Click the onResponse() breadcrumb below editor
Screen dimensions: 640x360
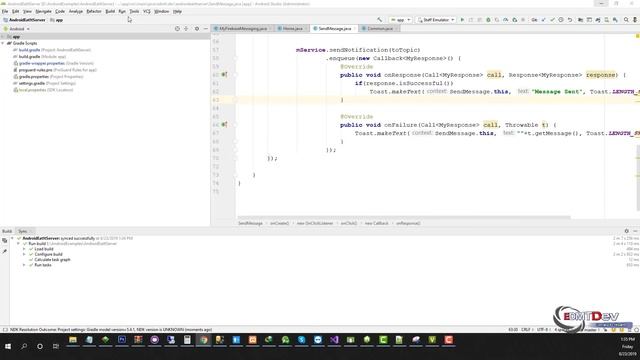pos(408,223)
